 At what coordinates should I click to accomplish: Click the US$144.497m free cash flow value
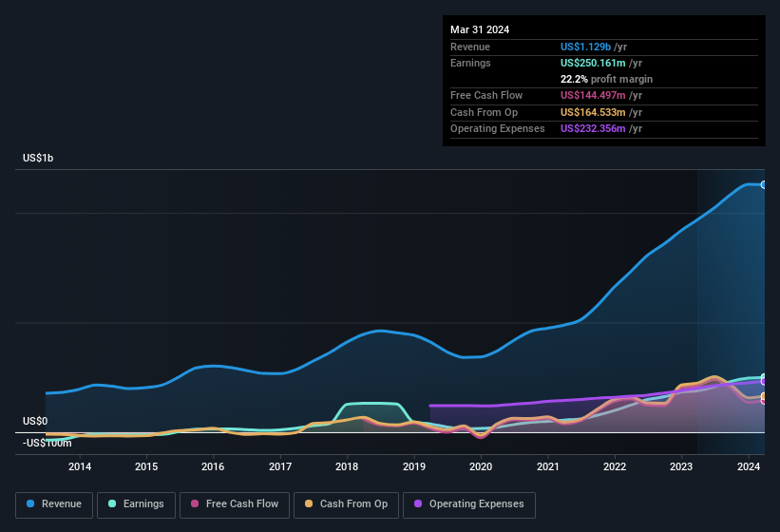(593, 95)
